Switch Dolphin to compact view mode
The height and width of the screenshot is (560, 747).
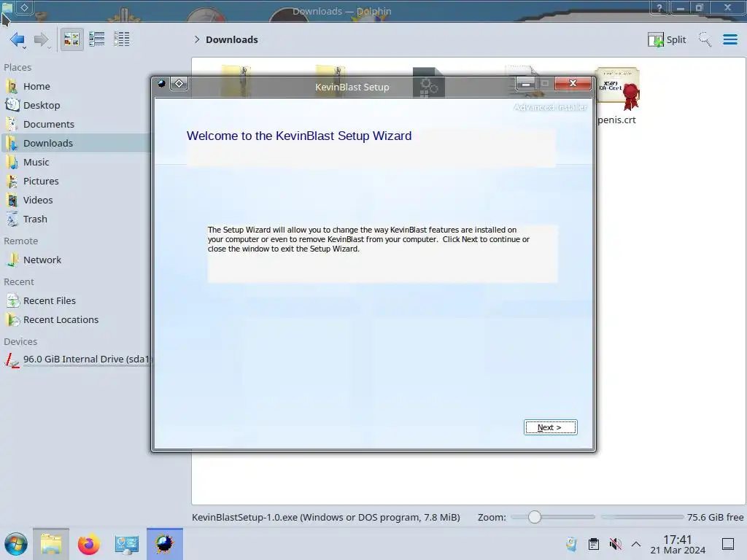[97, 39]
